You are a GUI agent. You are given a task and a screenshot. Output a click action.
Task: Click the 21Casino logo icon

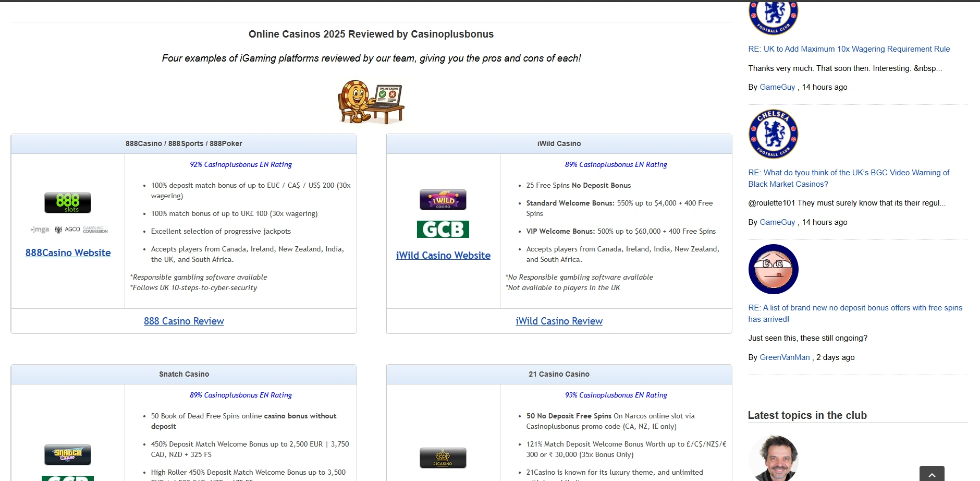pos(443,458)
